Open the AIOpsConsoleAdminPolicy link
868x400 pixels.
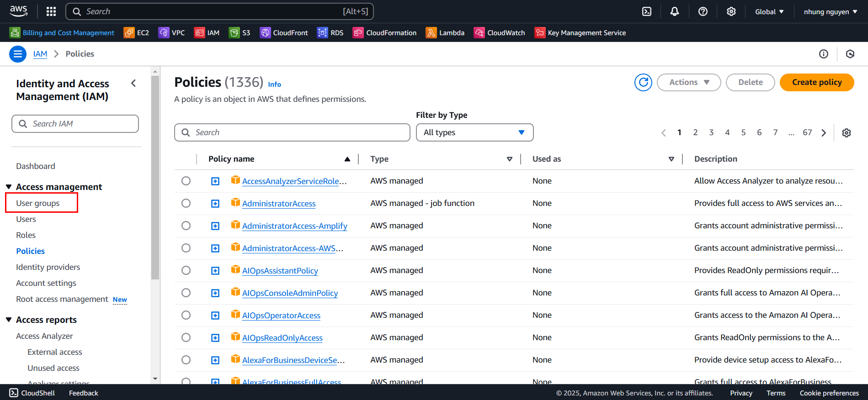point(290,293)
